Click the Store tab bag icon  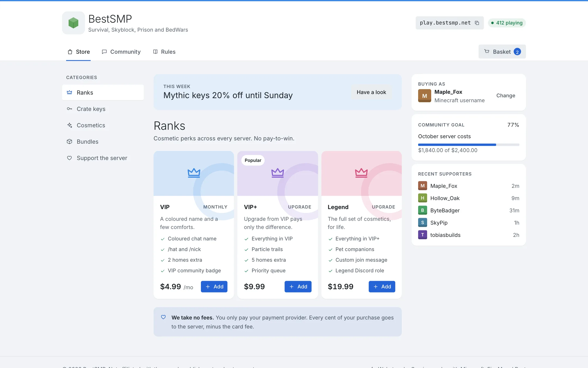[x=70, y=52]
